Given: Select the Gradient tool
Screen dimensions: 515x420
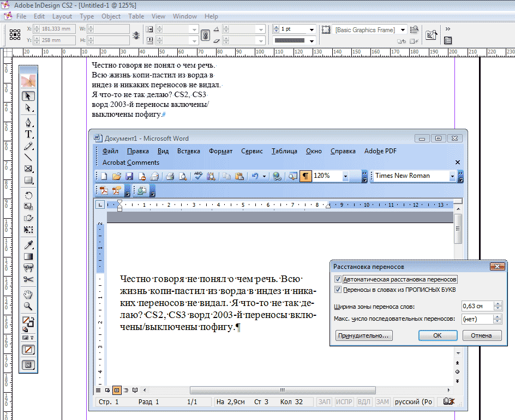Looking at the screenshot, I should [x=28, y=256].
